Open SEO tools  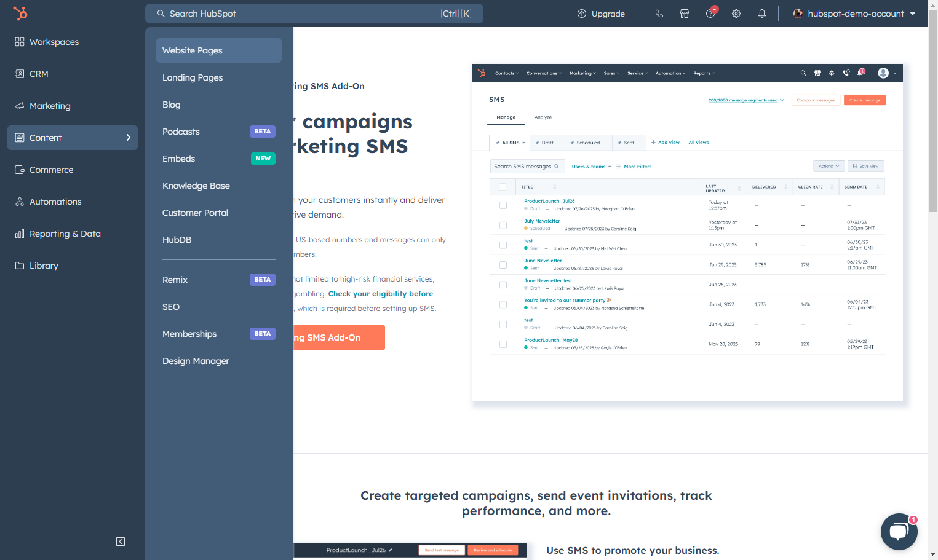(x=219, y=307)
